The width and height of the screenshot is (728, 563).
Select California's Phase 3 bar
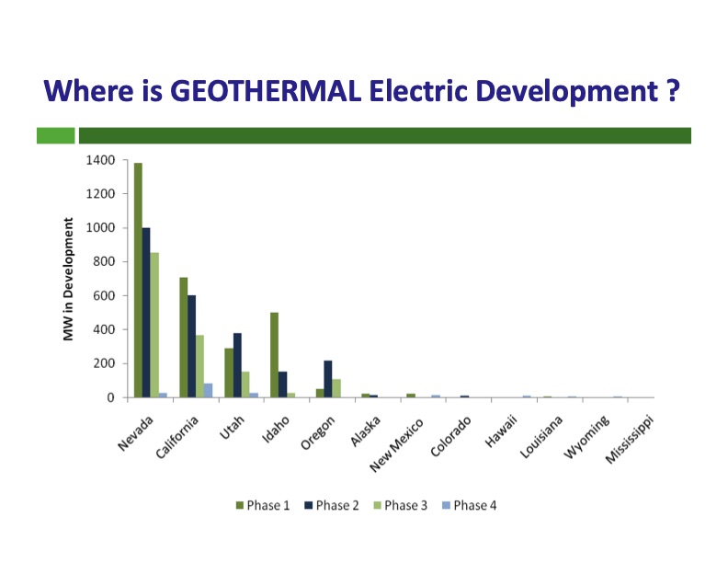pyautogui.click(x=200, y=366)
